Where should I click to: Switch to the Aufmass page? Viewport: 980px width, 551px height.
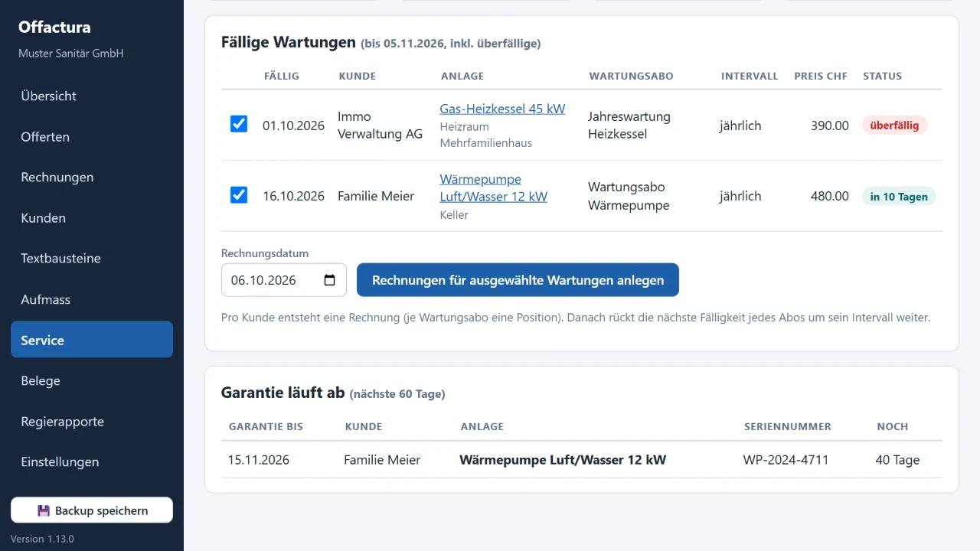click(x=92, y=299)
